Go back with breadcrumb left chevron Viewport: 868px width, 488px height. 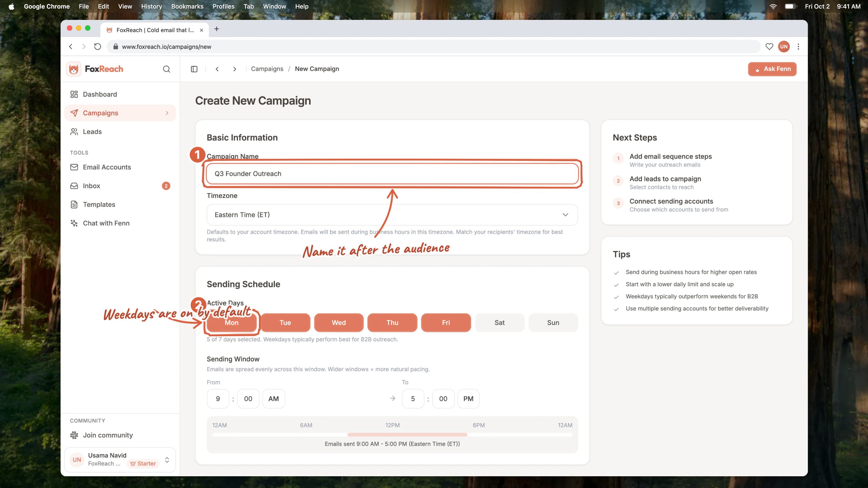click(x=217, y=69)
